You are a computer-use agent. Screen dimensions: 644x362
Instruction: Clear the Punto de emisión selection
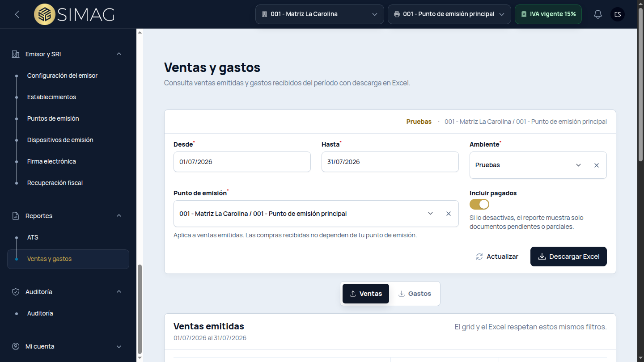click(x=448, y=214)
